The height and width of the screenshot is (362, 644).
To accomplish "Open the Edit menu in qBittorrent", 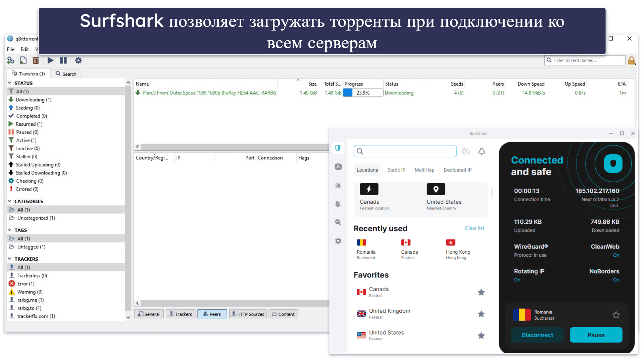I will click(25, 49).
